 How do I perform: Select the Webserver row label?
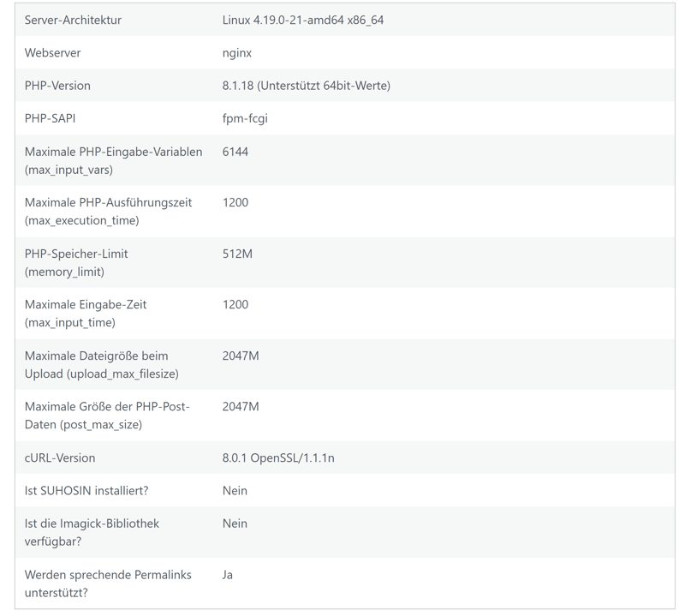point(53,53)
